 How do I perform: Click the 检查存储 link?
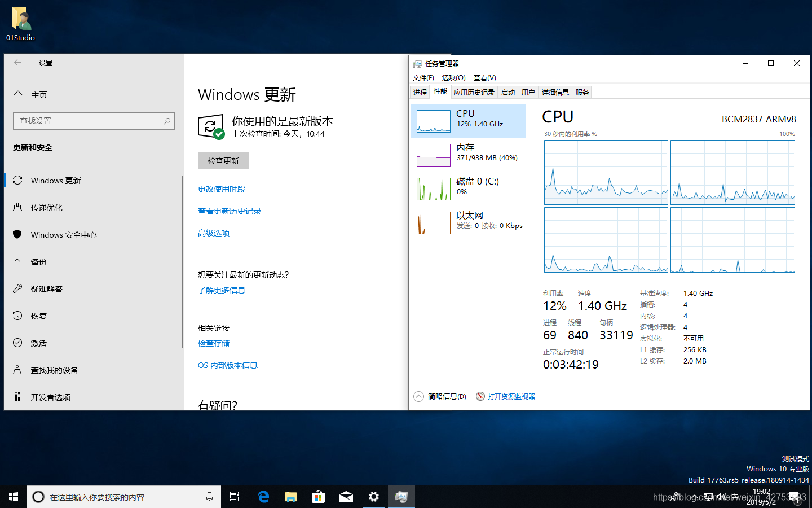pyautogui.click(x=214, y=343)
